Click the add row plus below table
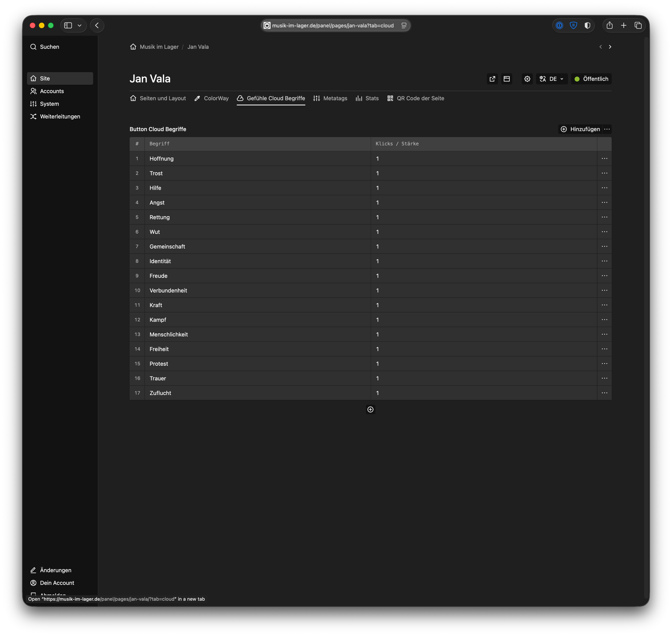This screenshot has height=636, width=672. tap(370, 409)
